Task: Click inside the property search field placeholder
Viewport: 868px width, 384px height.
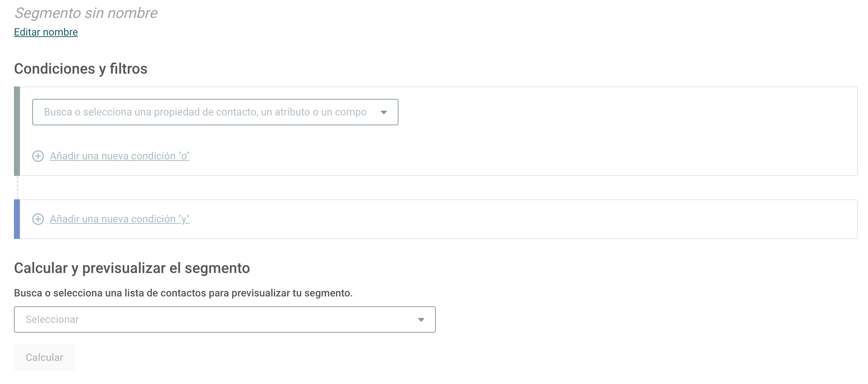Action: [205, 112]
